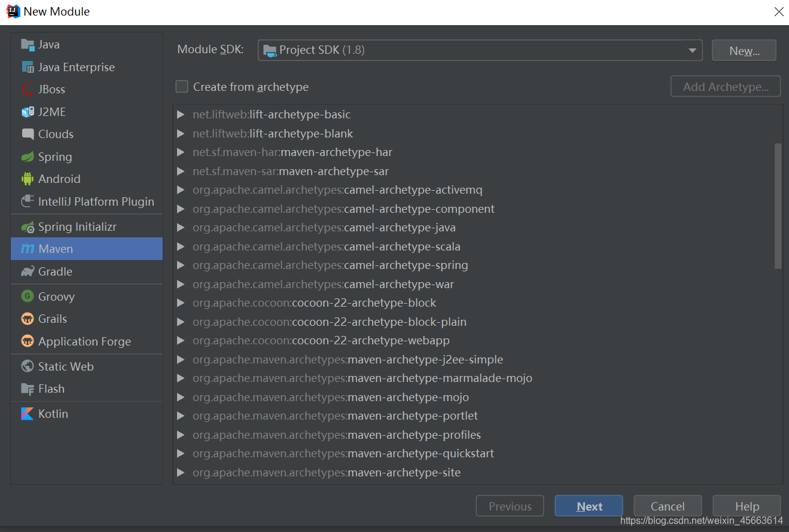
Task: Expand camel-archetype-spring node
Action: 181,265
